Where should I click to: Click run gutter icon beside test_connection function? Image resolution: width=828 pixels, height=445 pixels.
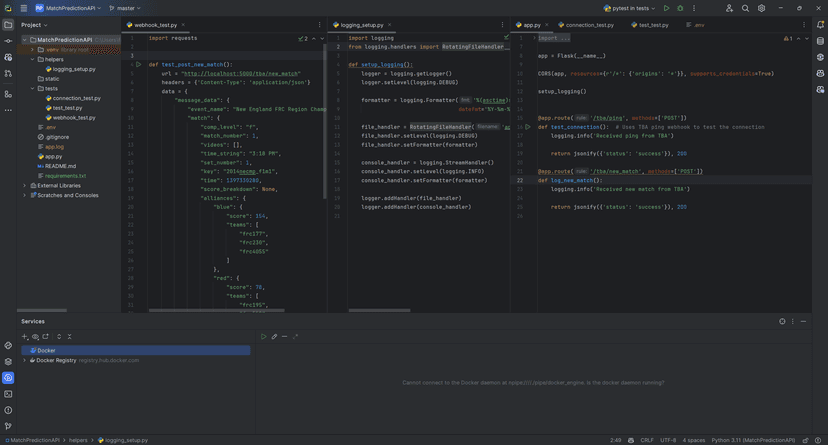(x=528, y=127)
